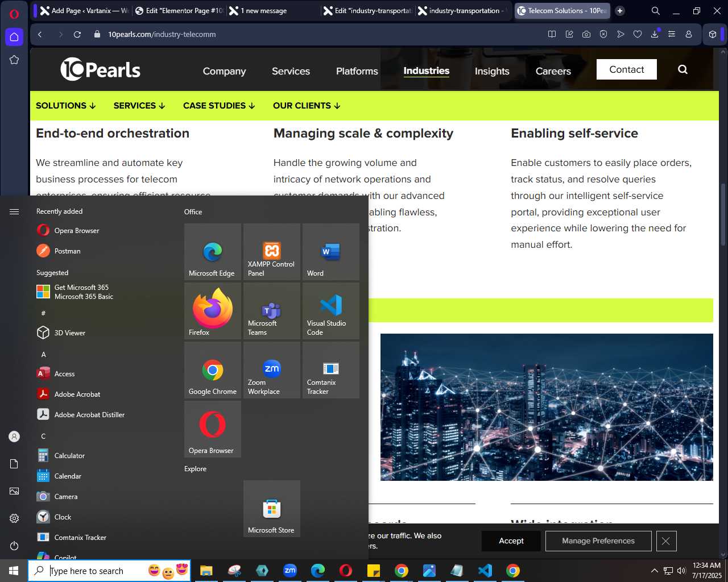Open File Explorer from taskbar

[x=206, y=571]
